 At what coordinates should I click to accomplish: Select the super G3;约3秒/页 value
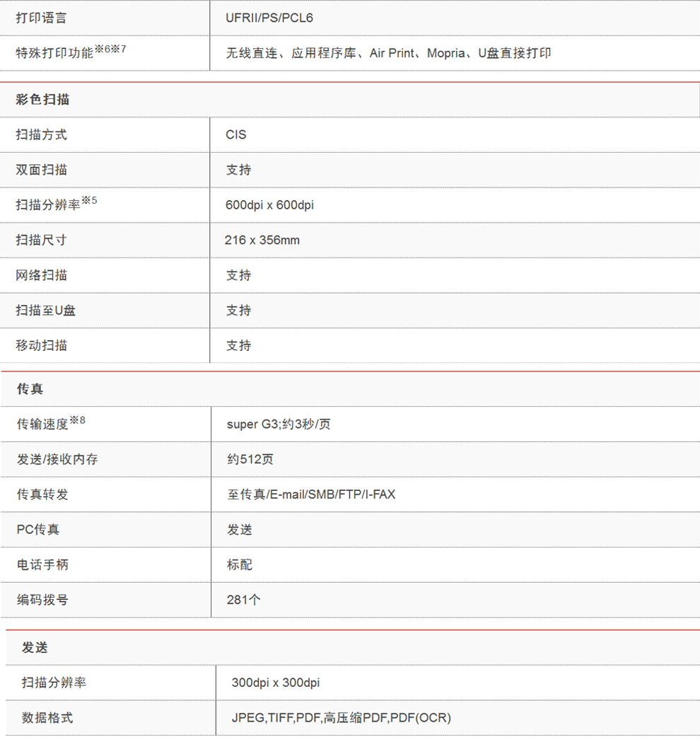[x=279, y=424]
